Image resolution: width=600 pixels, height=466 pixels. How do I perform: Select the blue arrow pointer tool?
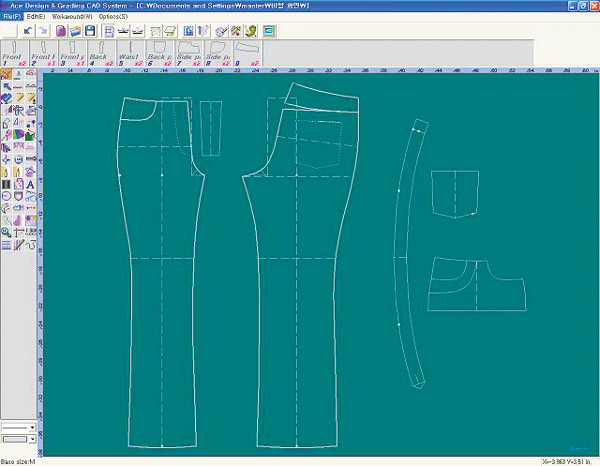click(7, 86)
